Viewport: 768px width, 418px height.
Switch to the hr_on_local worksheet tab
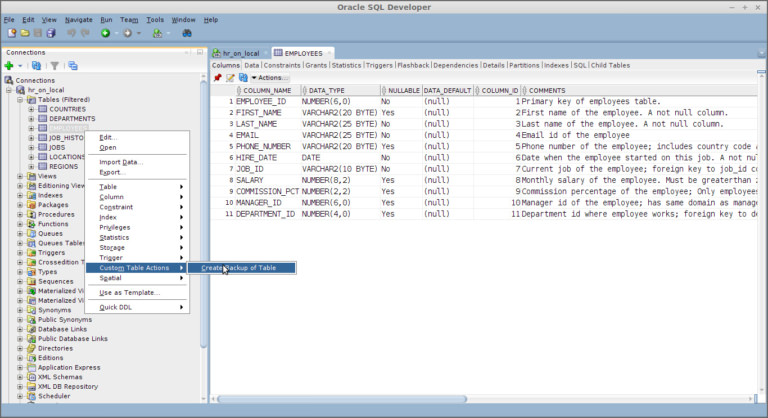coord(240,52)
